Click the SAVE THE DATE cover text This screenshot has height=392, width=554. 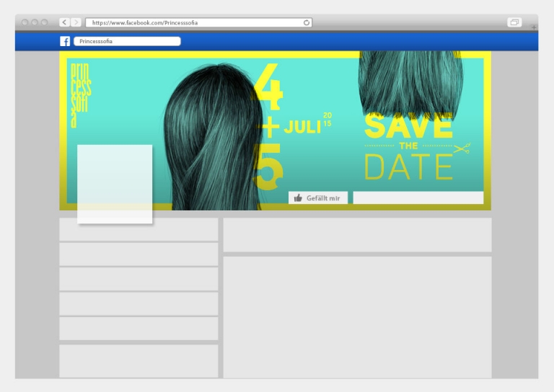pos(408,148)
